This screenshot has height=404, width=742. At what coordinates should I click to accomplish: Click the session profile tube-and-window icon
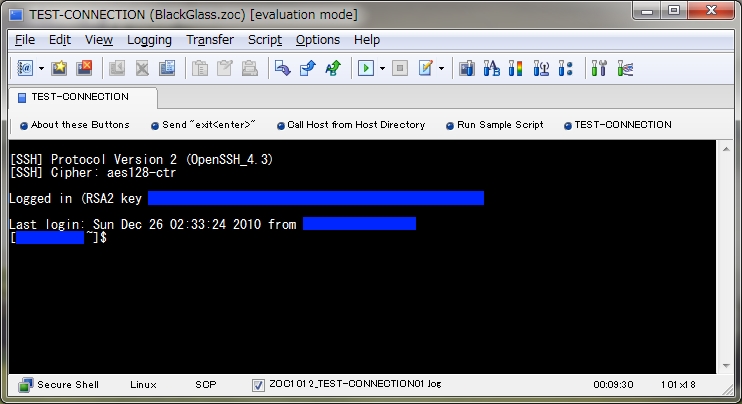coord(467,69)
